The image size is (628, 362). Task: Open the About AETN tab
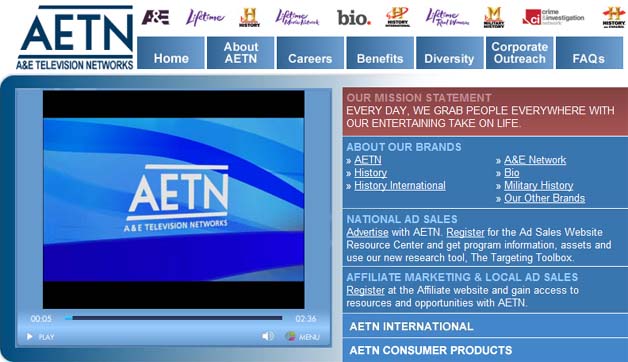tap(241, 53)
